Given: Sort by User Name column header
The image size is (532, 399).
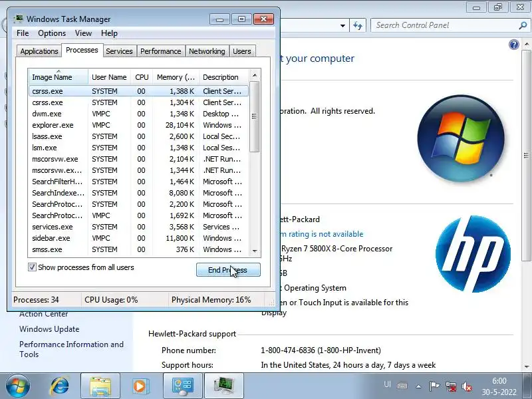Looking at the screenshot, I should 109,77.
